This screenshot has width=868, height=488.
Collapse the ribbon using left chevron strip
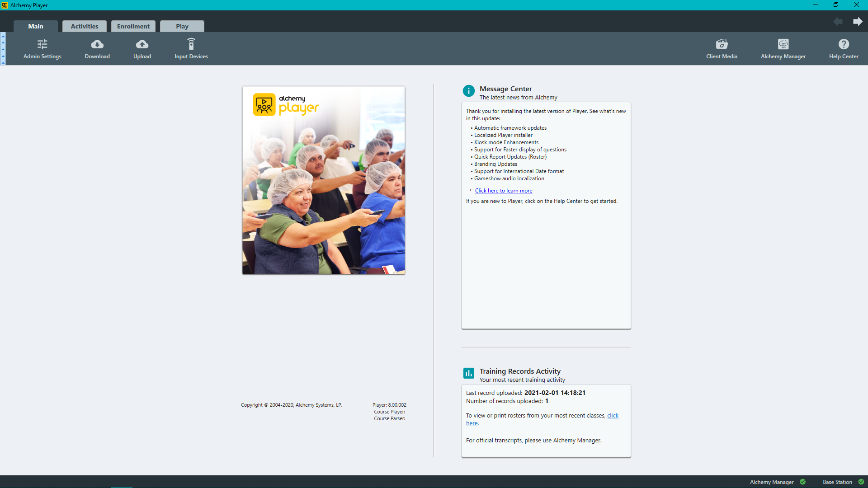[3, 49]
